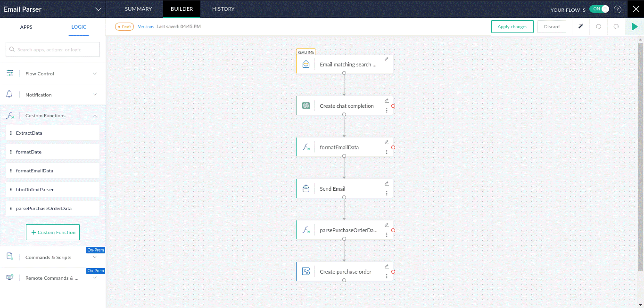
Task: Open three-dot menu on Send Email step
Action: click(x=387, y=194)
